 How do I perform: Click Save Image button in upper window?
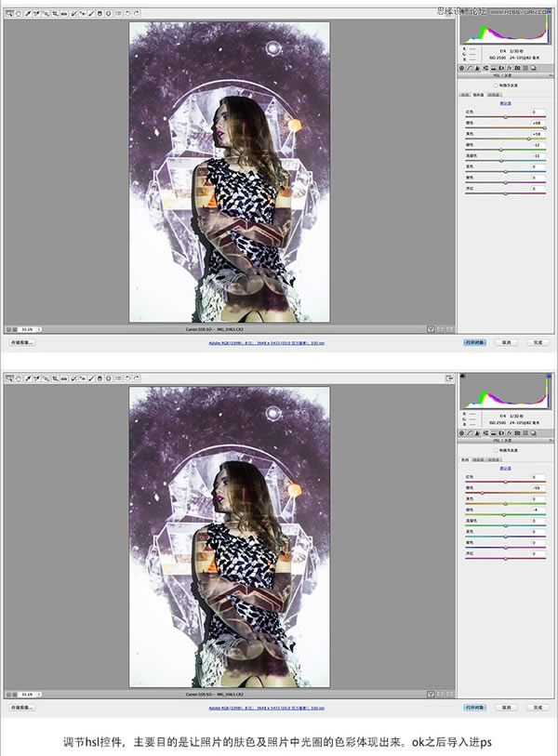pyautogui.click(x=21, y=342)
